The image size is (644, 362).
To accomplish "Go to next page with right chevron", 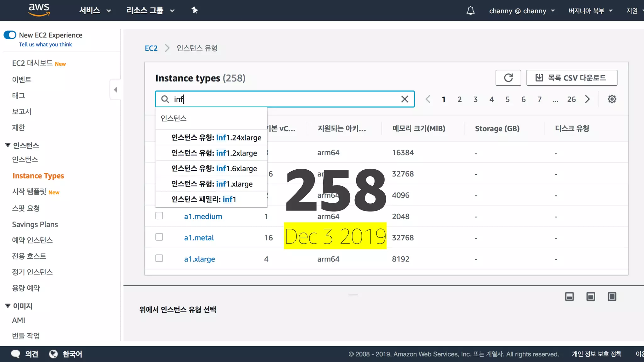I will [587, 99].
